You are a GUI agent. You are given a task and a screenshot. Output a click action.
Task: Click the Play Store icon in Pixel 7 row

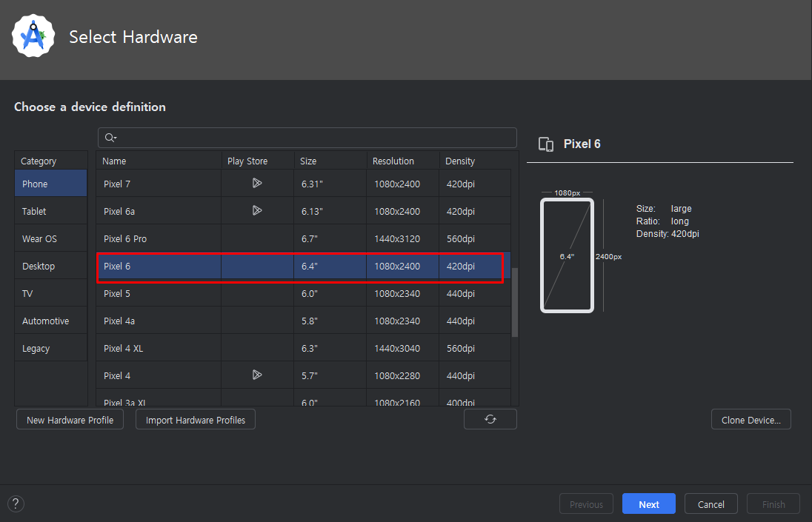257,183
